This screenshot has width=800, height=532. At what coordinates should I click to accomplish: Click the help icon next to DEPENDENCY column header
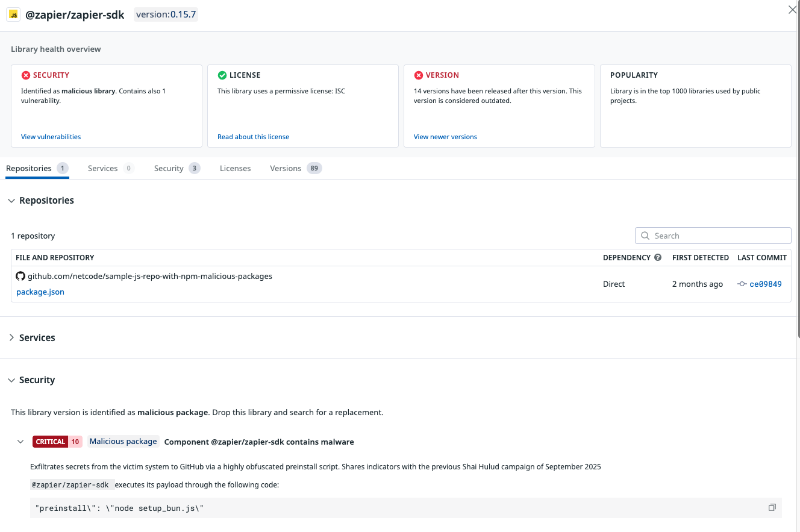tap(658, 257)
